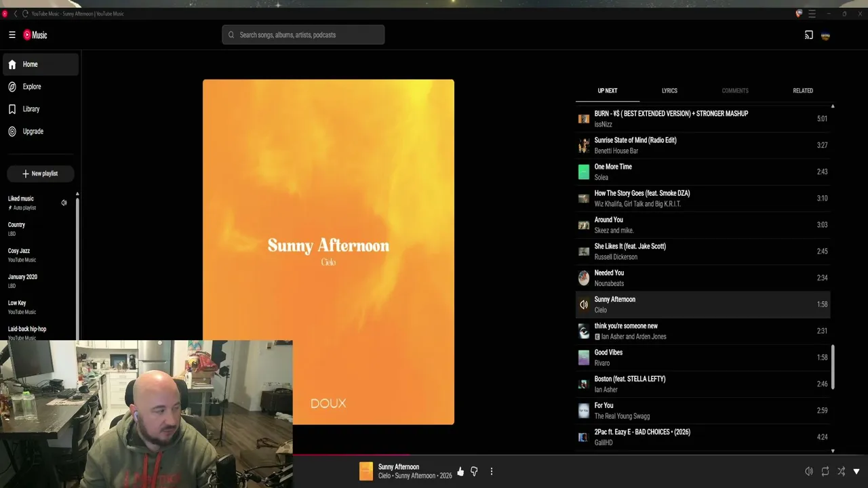This screenshot has width=868, height=488.
Task: Go back using the title bar arrow
Action: [x=16, y=14]
